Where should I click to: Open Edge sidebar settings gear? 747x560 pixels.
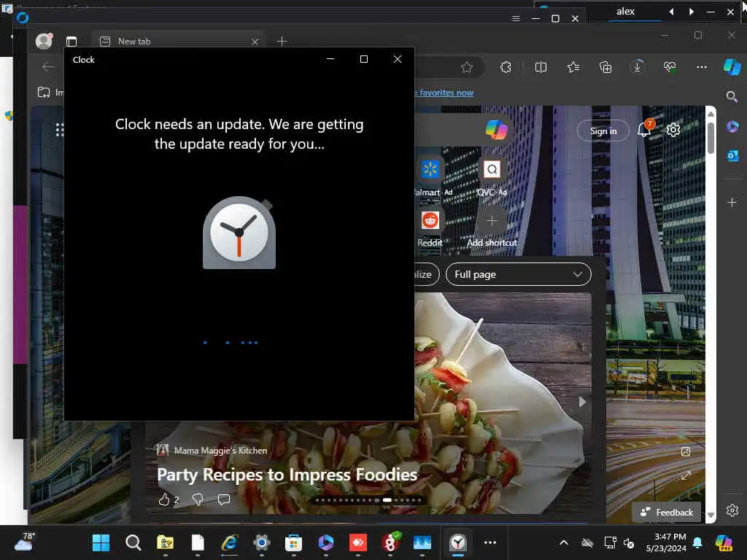pos(732,510)
